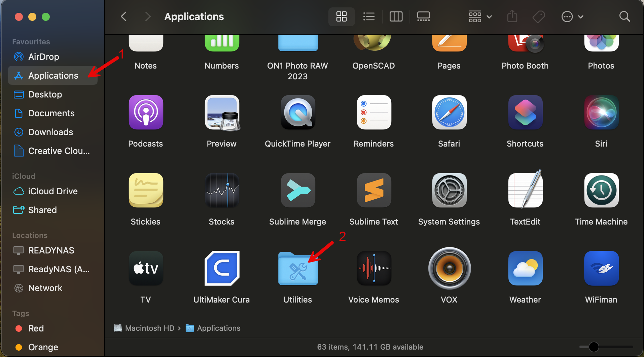Viewport: 644px width, 357px height.
Task: Click the iCloud section header
Action: tap(24, 176)
